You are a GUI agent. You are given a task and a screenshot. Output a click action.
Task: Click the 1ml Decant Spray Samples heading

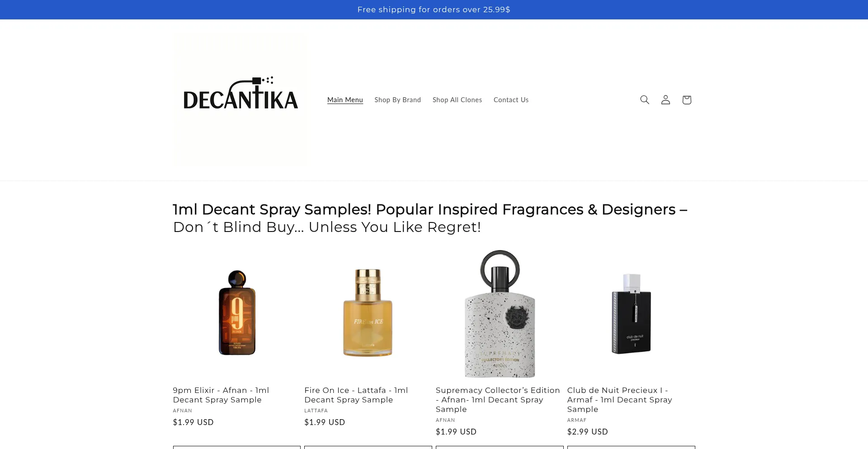click(x=430, y=218)
